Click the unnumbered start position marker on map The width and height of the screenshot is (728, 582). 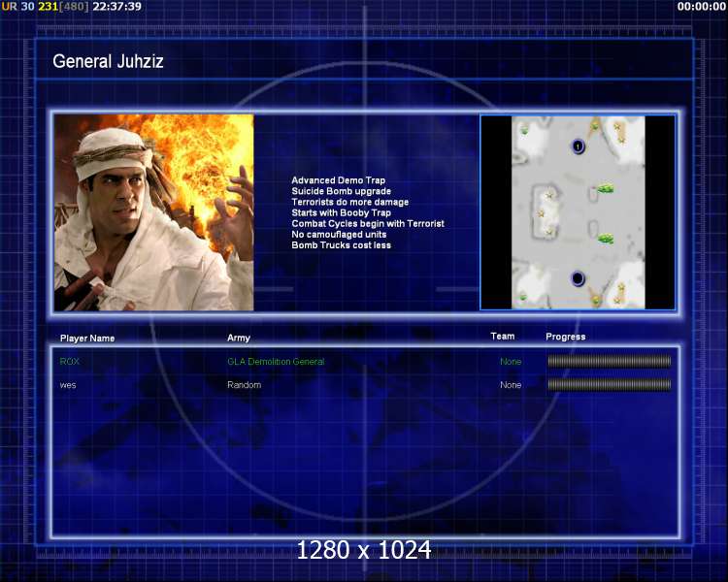coord(578,278)
